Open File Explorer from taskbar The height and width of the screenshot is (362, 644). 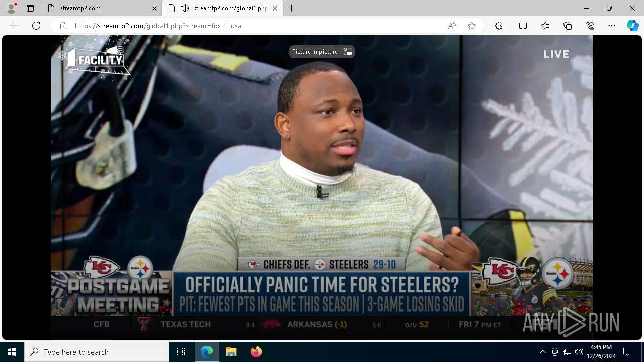231,352
